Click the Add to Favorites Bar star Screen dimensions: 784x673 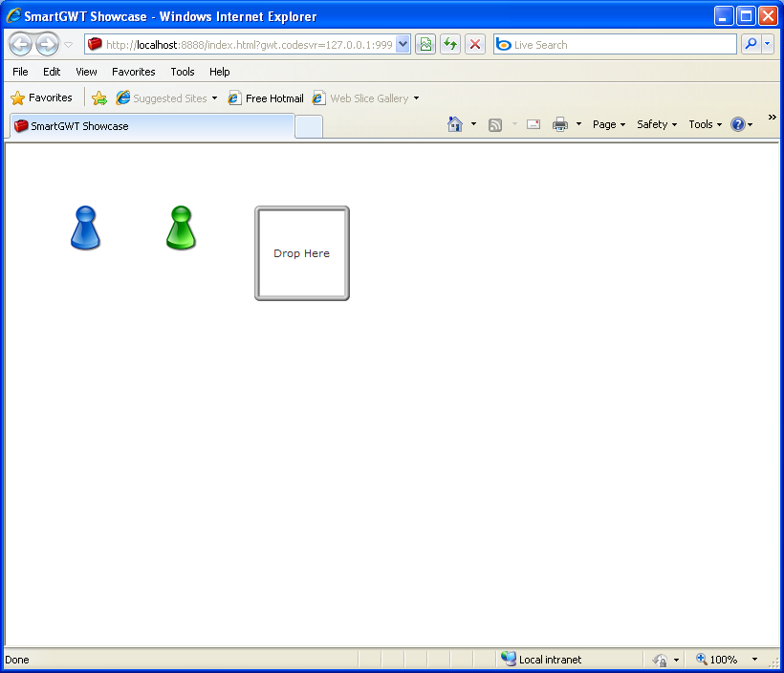click(99, 98)
